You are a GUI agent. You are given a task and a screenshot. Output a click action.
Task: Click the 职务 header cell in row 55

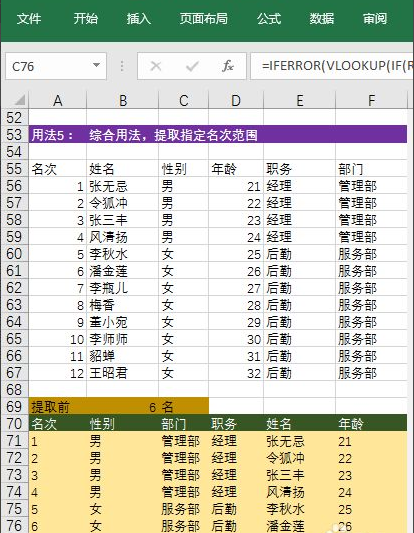coord(299,169)
